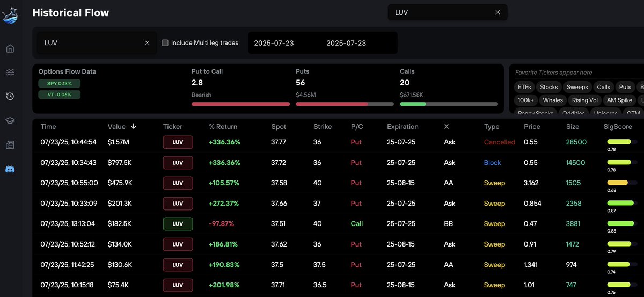The width and height of the screenshot is (644, 297).
Task: Click the Puts $4.56M progress bar
Action: 345,104
